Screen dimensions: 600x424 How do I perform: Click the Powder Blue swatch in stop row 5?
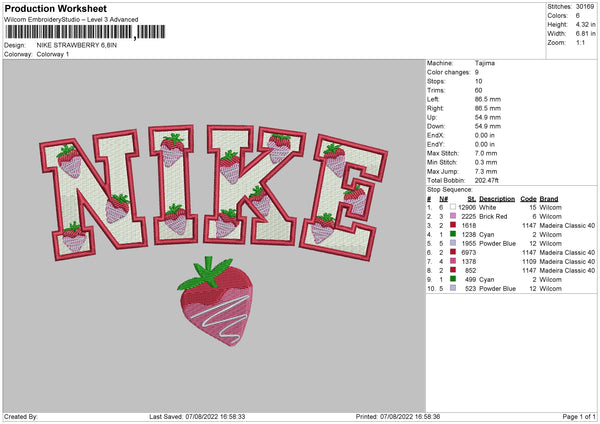pos(453,243)
